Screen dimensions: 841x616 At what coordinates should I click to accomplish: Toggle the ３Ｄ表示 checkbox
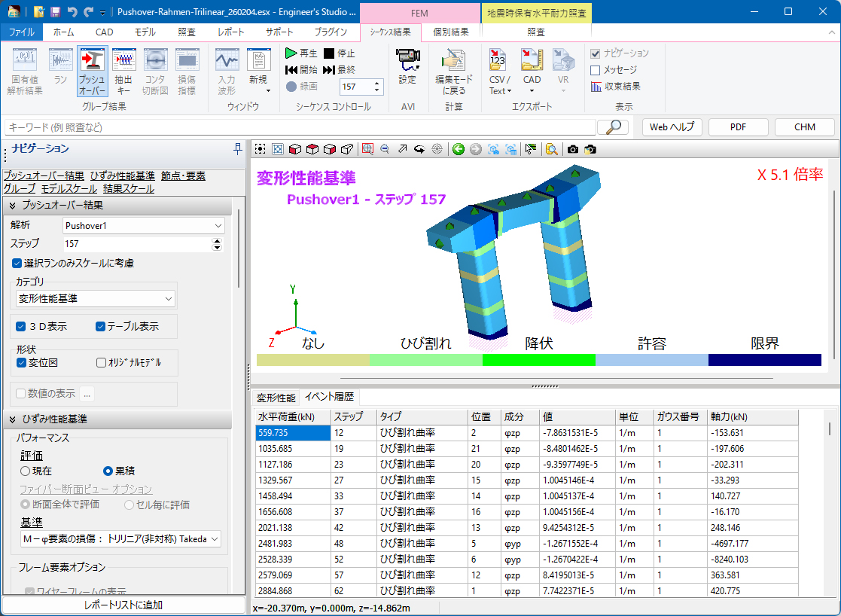click(x=21, y=327)
